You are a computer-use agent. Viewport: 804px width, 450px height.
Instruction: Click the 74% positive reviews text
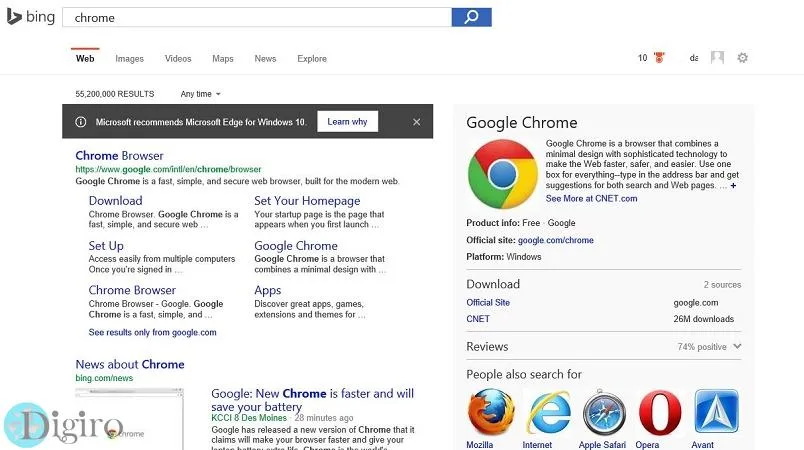tap(701, 347)
